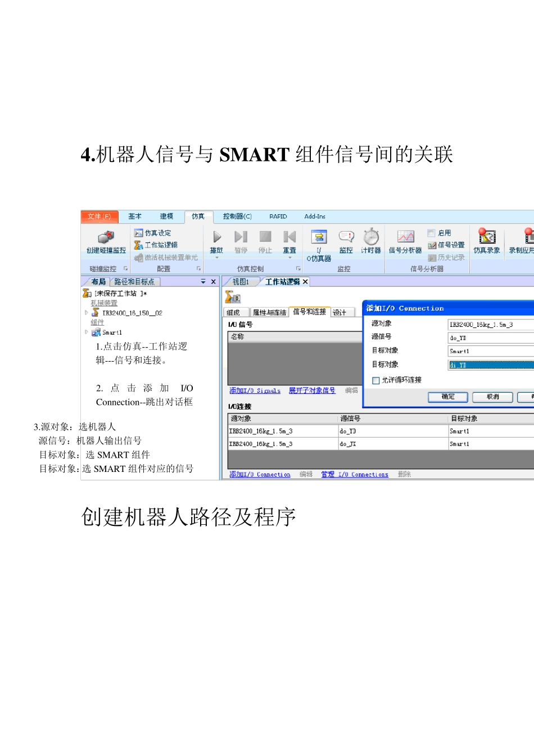Open the Layout panel options dropdown arrow
The image size is (534, 756).
(x=203, y=282)
